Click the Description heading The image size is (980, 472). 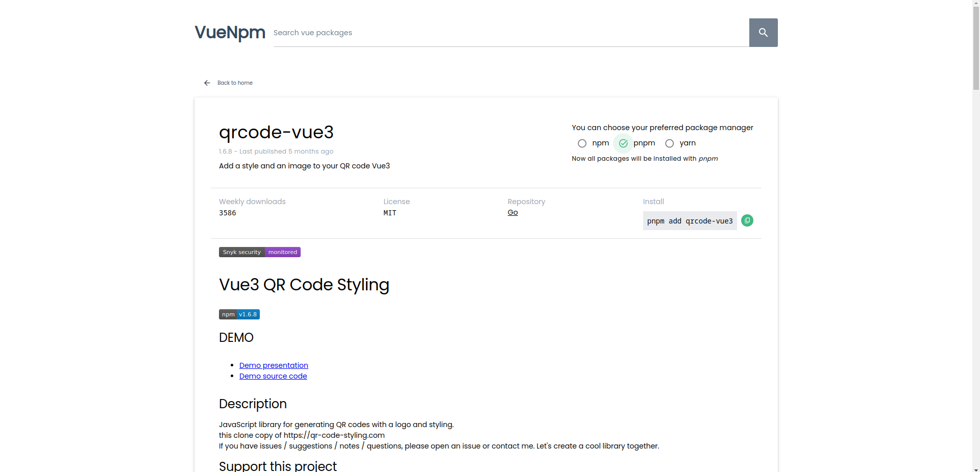pos(253,404)
